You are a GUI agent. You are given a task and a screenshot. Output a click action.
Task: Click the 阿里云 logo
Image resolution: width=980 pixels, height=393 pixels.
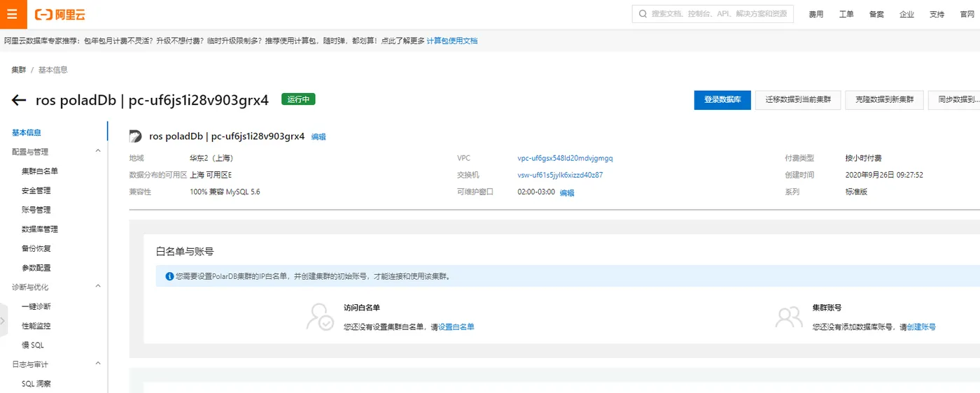tap(60, 14)
